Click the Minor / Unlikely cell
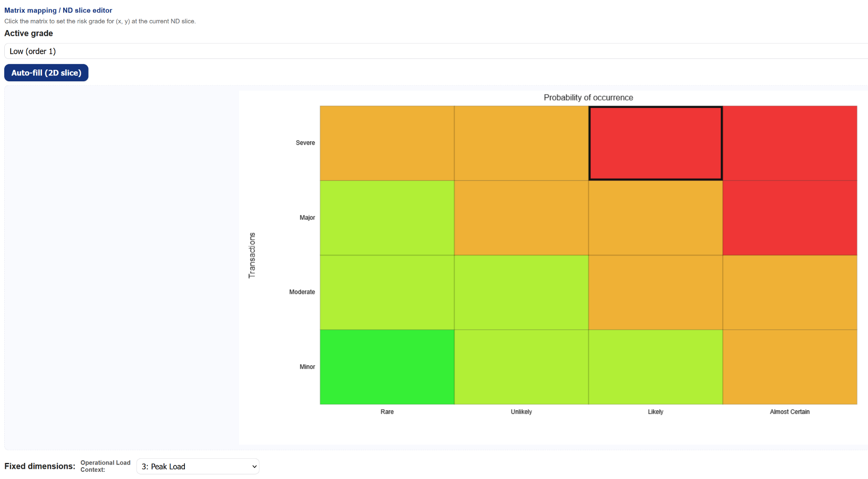The image size is (868, 479). tap(521, 367)
